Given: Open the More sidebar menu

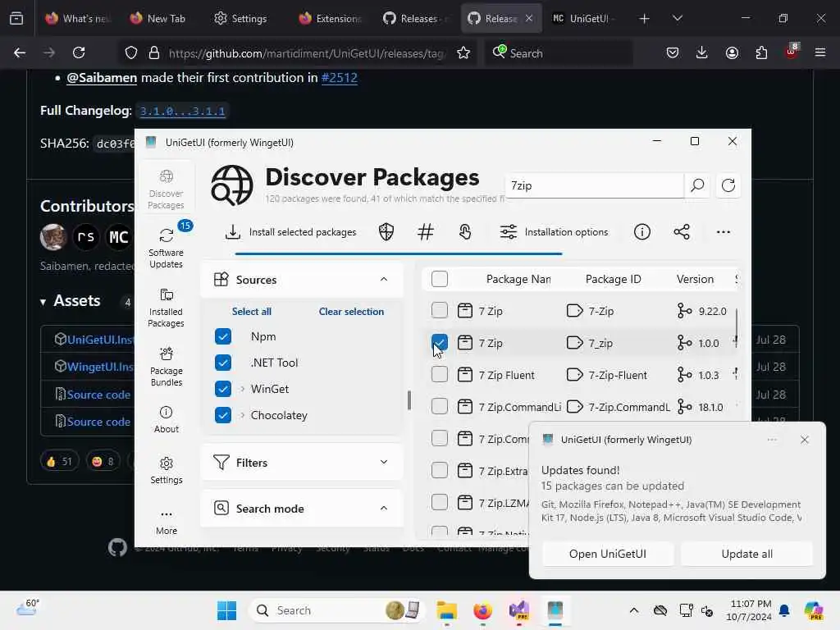Looking at the screenshot, I should tap(166, 521).
